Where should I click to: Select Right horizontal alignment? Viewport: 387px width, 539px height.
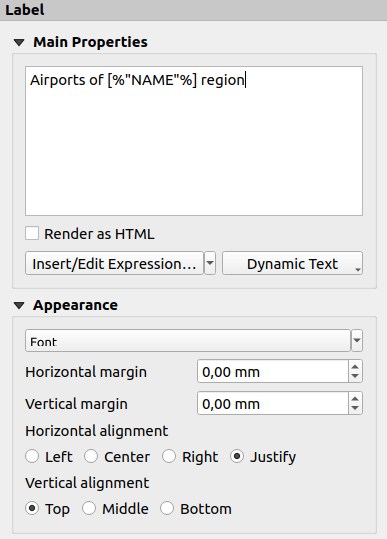click(x=169, y=456)
